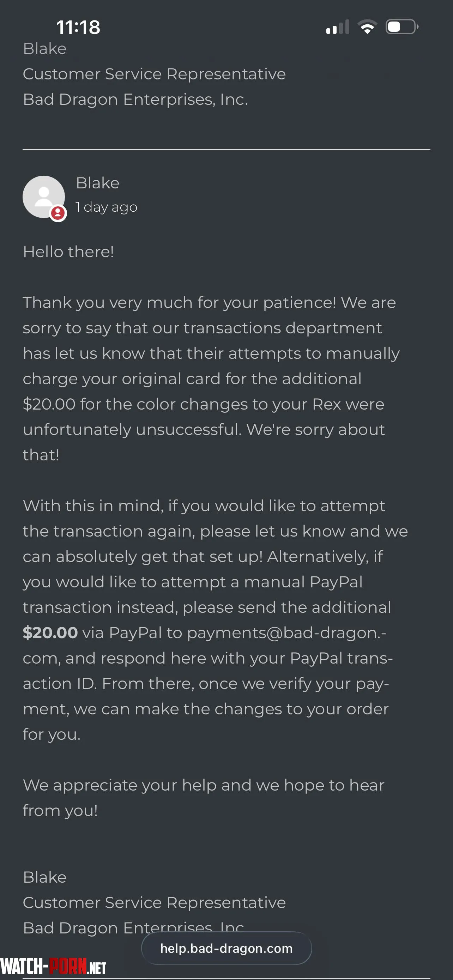Click the red agent badge on avatar

coord(58,213)
